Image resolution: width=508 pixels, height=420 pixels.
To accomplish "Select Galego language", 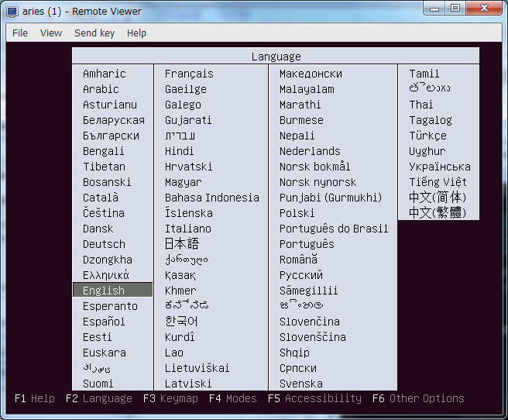I will tap(183, 105).
